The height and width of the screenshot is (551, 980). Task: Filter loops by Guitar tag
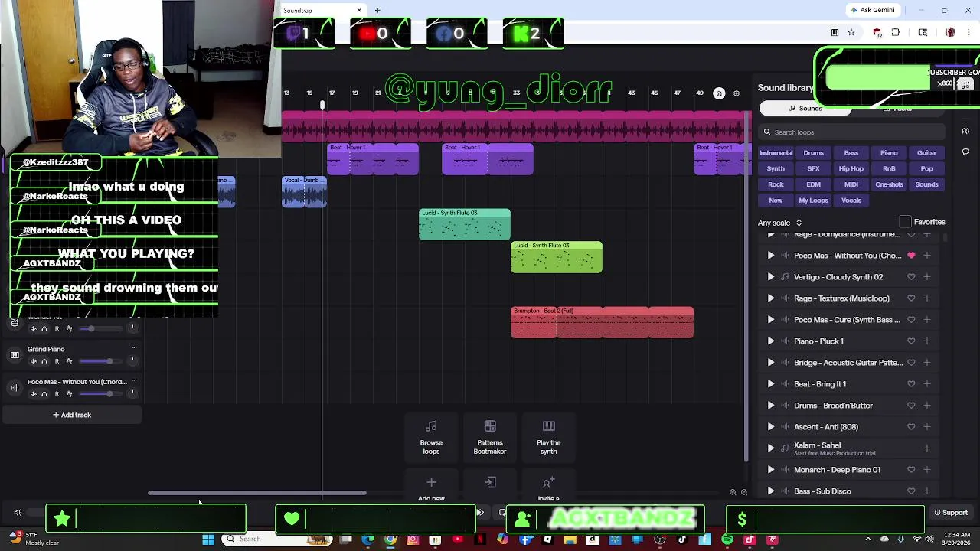tap(926, 153)
